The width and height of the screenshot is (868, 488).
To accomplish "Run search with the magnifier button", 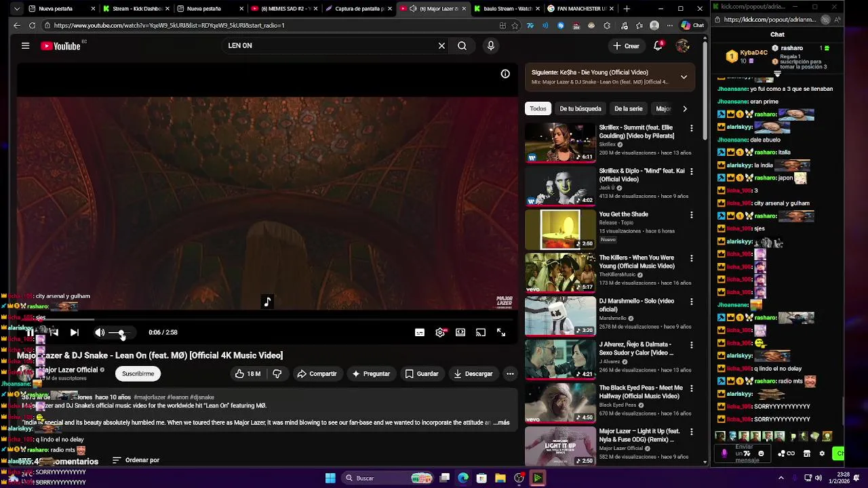I will 462,45.
